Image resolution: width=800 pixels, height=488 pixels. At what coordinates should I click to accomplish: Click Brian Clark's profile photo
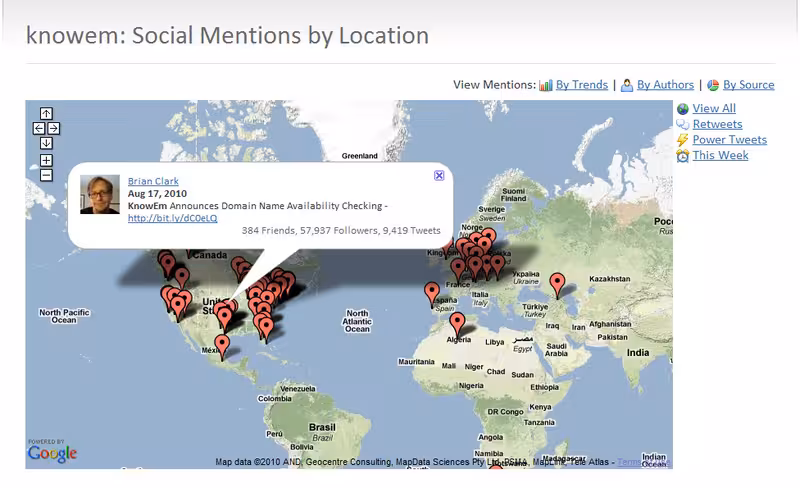(x=100, y=194)
